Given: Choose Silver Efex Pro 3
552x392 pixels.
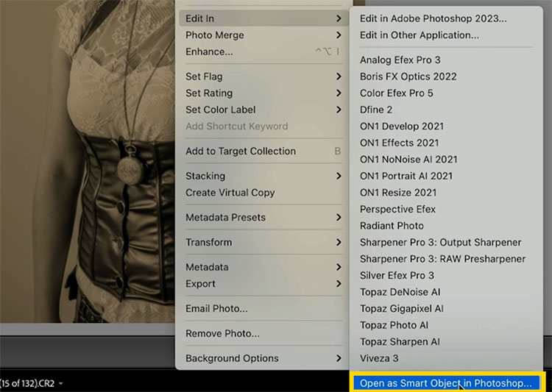Looking at the screenshot, I should 446,275.
